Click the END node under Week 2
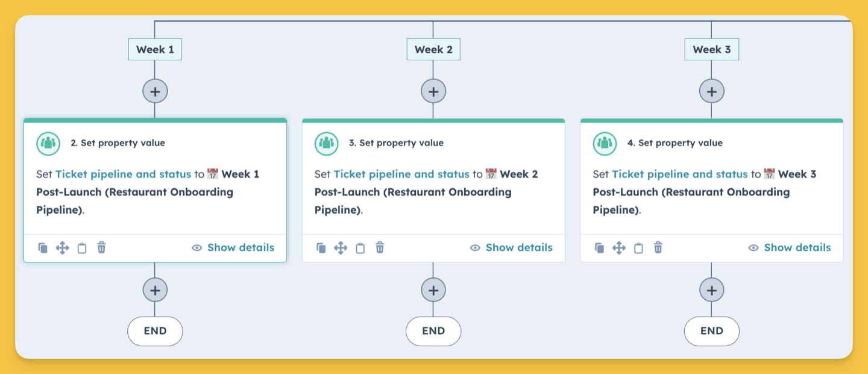868x374 pixels. click(433, 331)
